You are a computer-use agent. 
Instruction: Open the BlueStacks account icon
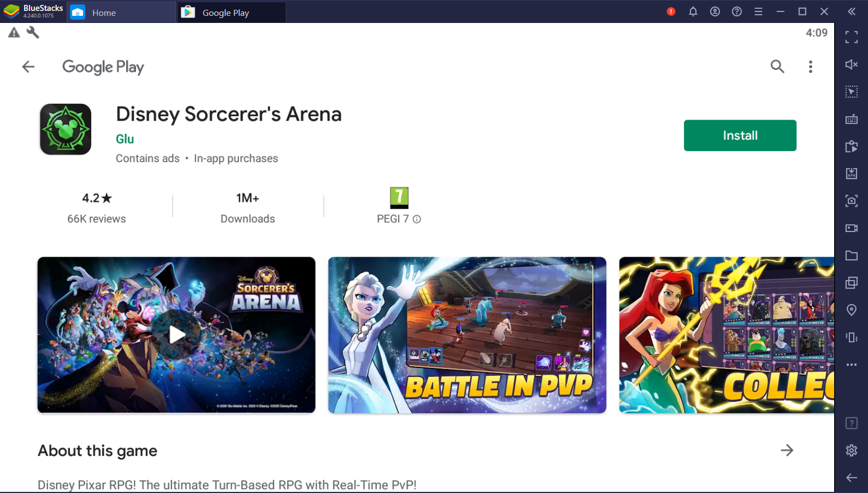coord(715,11)
